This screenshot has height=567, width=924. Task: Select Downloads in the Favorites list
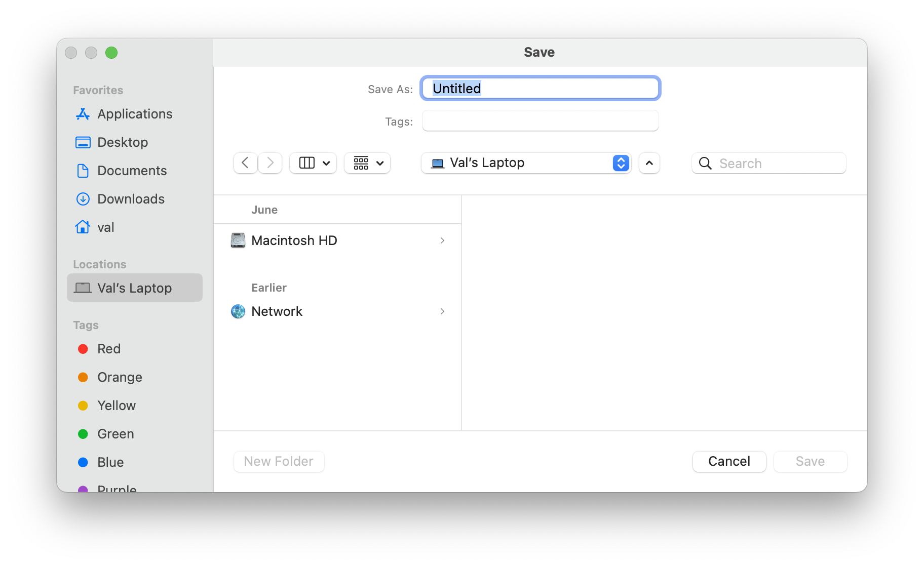131,199
